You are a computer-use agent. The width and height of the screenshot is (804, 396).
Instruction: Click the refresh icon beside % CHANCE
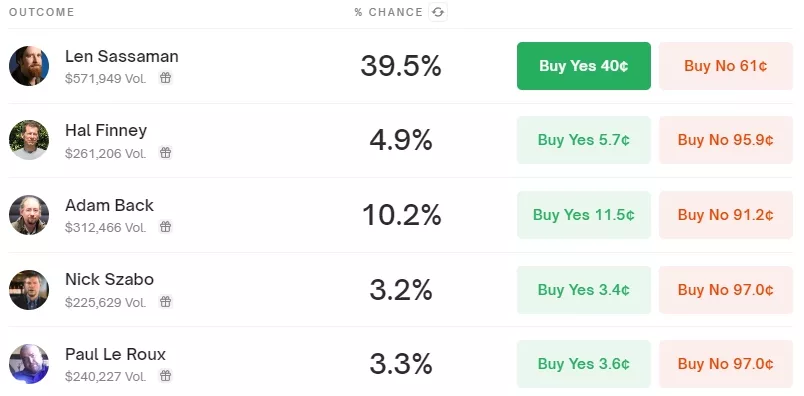click(x=438, y=12)
